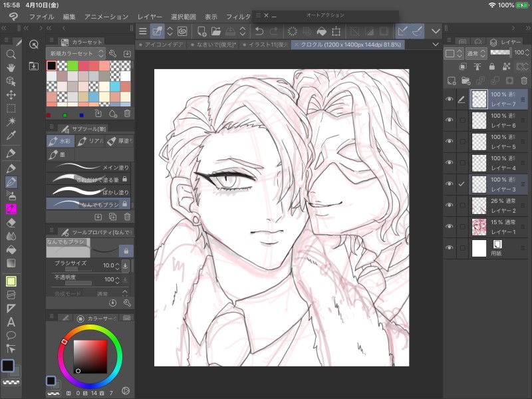Hide layer レイヤー 6 with eye icon
Viewport: 532px width, 399px height.
click(x=450, y=120)
